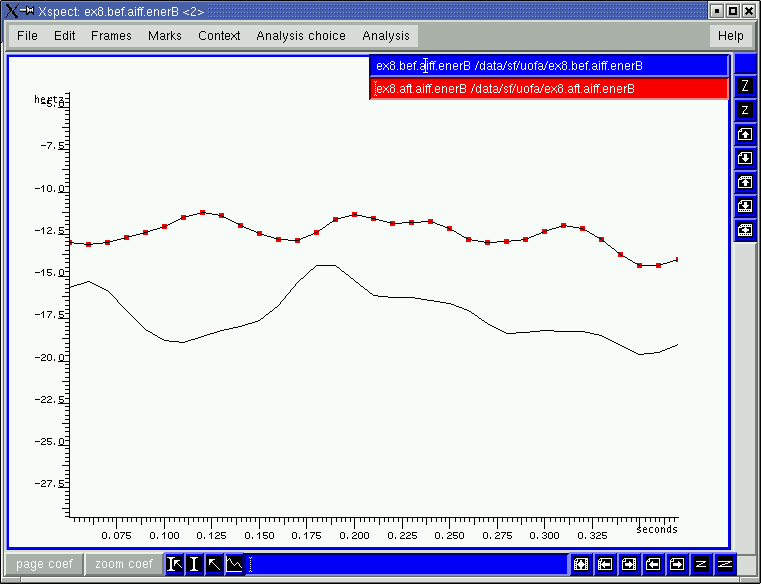
Task: Click the large Z vertical zoom-in icon
Action: pyautogui.click(x=745, y=86)
